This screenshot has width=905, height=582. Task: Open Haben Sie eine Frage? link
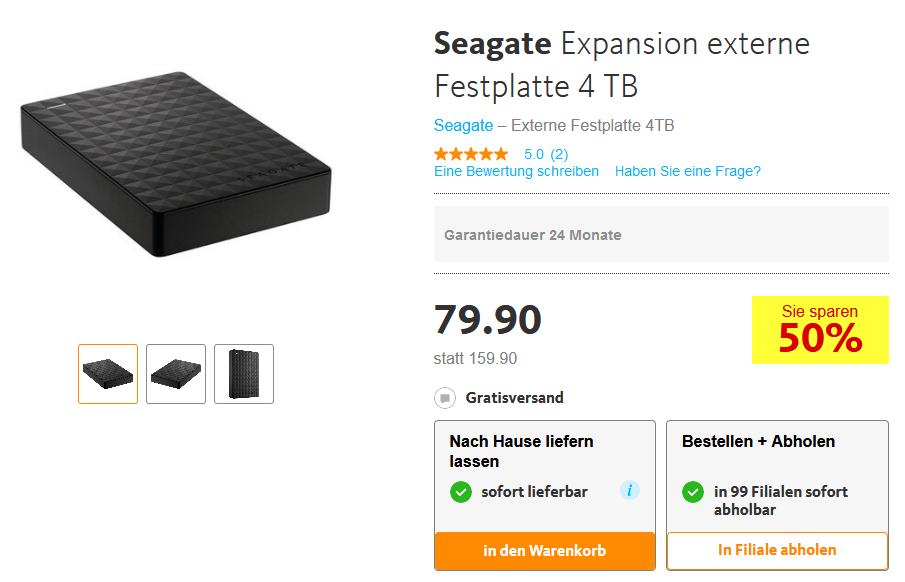[x=687, y=171]
